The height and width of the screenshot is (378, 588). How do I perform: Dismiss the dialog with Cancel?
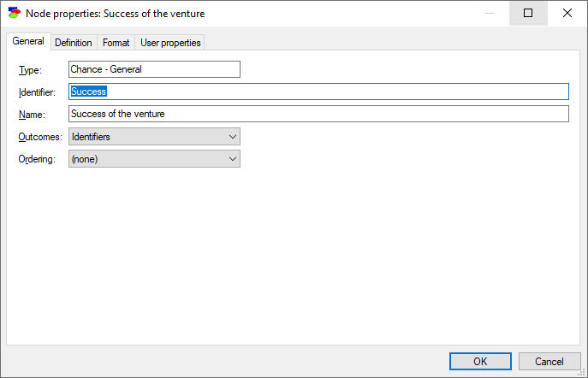(549, 362)
